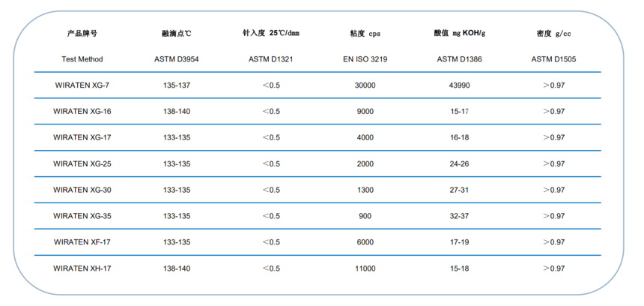Screen dimensions: 644x306
Task: Click <0.5 penetration in XH-17 row
Action: [x=271, y=268]
